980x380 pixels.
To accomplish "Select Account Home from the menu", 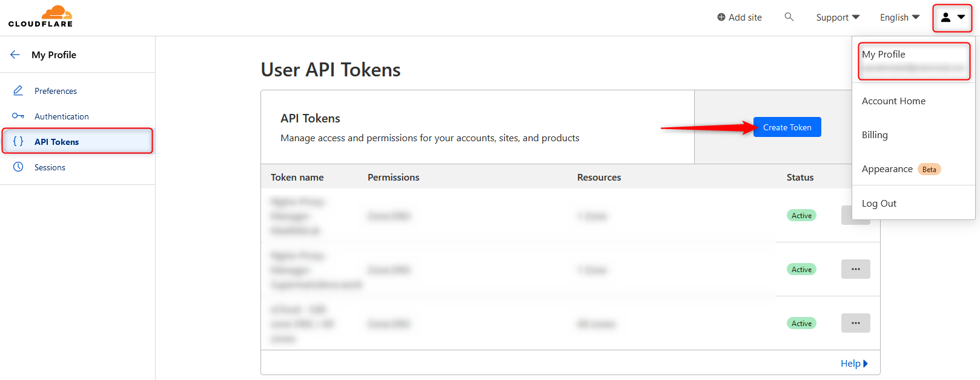I will pyautogui.click(x=893, y=101).
